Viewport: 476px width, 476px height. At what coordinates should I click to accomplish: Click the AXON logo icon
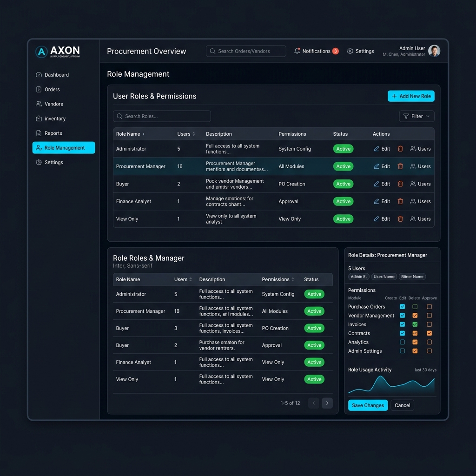[x=42, y=52]
